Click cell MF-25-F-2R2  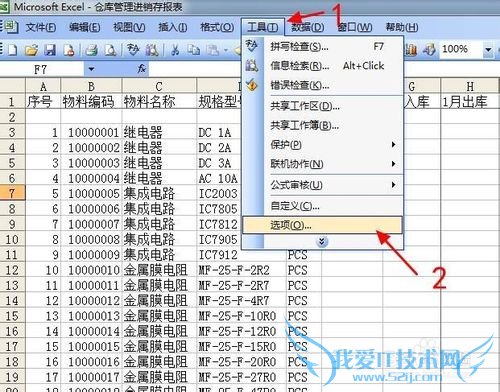[x=241, y=270]
